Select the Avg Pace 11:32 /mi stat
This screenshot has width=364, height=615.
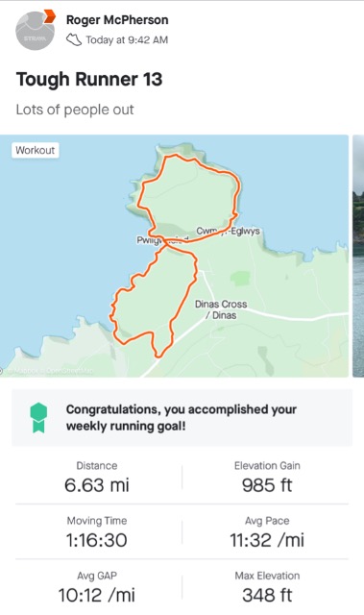(267, 532)
